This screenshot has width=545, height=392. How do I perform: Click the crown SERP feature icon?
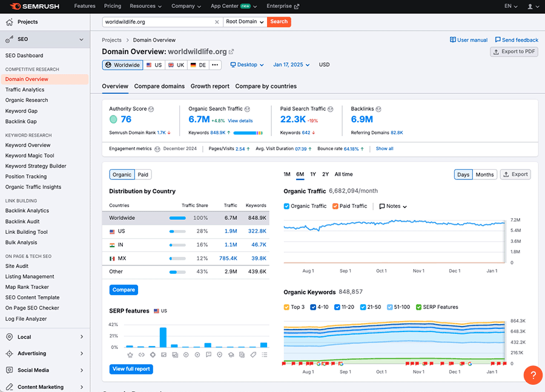click(130, 355)
